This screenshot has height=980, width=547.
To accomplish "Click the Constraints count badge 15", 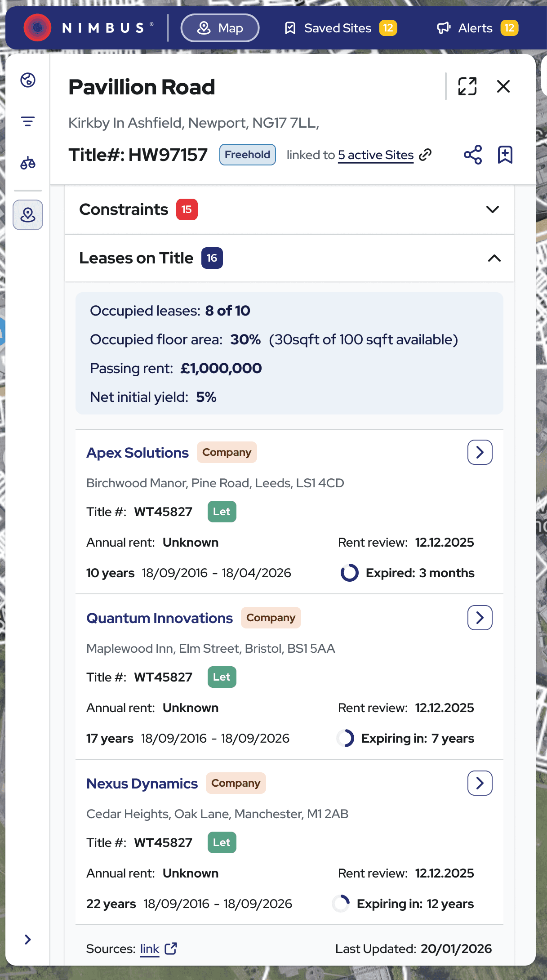I will [187, 209].
